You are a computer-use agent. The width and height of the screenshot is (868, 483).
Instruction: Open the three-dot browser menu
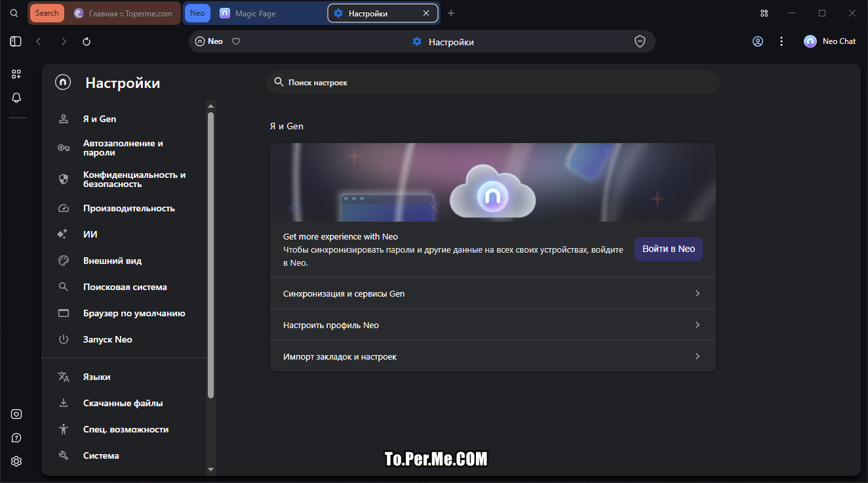pyautogui.click(x=781, y=41)
